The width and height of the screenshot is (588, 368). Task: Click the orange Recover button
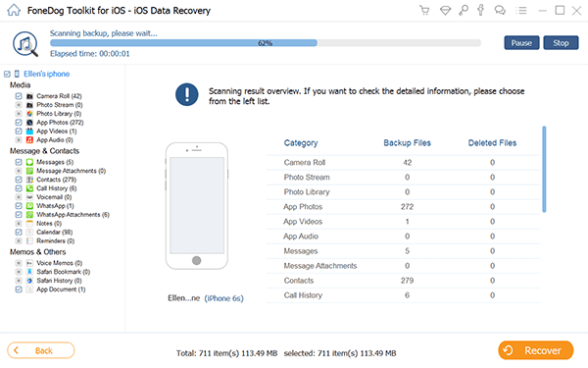(535, 350)
